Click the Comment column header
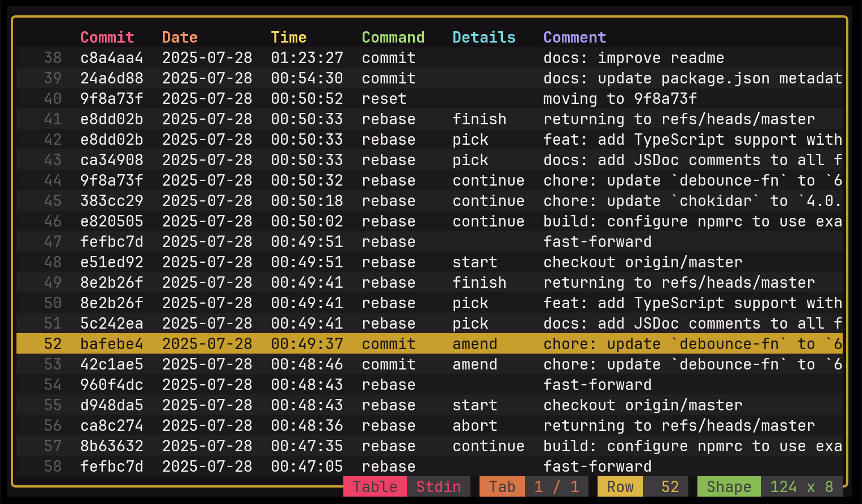Screen dimensions: 862x504 [x=574, y=37]
